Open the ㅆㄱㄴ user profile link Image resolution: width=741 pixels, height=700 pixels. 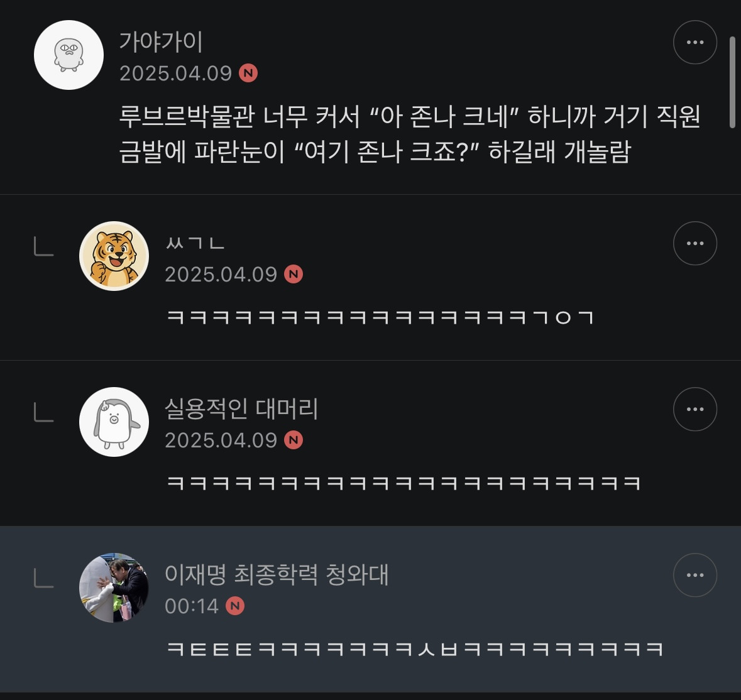click(x=195, y=243)
